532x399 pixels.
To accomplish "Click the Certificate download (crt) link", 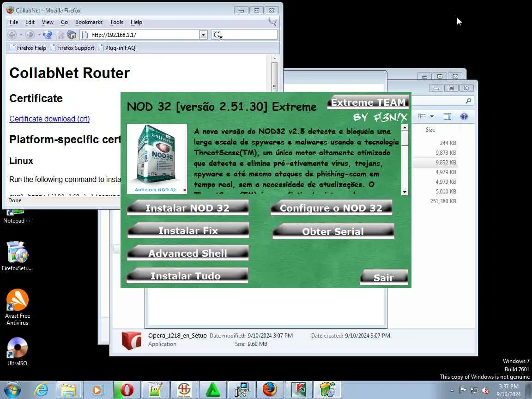I will [x=49, y=119].
